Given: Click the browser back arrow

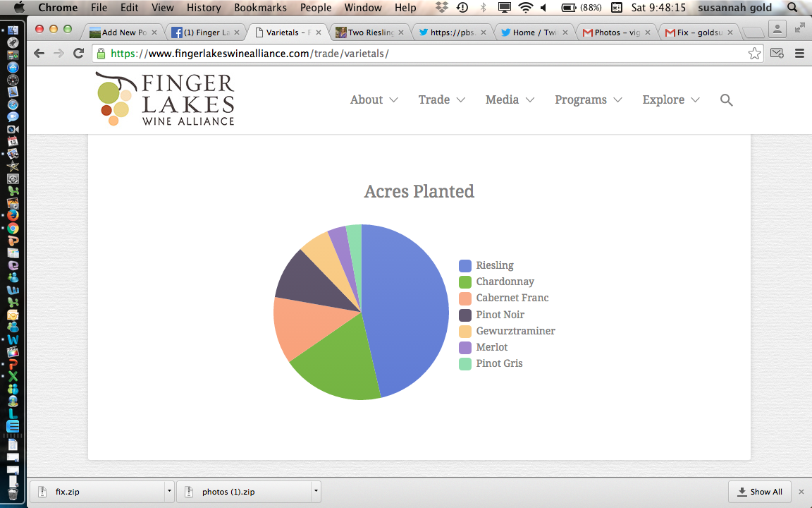Looking at the screenshot, I should (39, 54).
